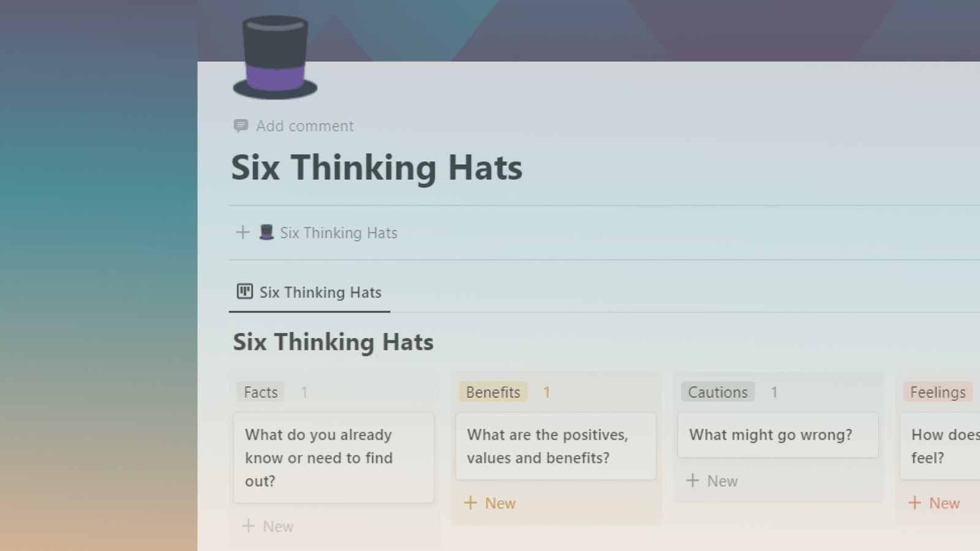Open the card asking what might go wrong
The width and height of the screenshot is (980, 551).
777,435
